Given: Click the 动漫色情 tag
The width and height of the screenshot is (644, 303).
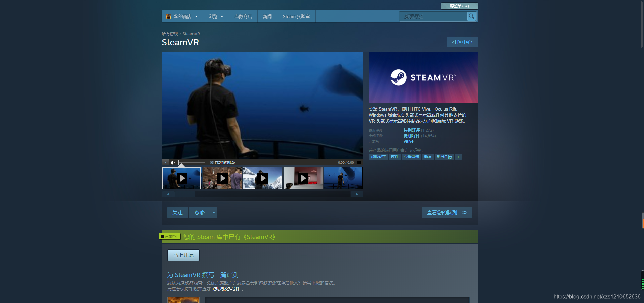Looking at the screenshot, I should pyautogui.click(x=444, y=157).
